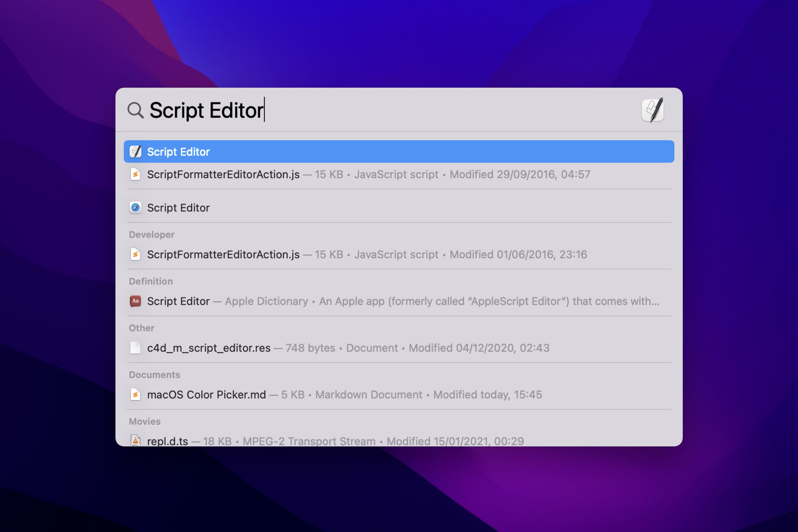Click the Other section header
798x532 pixels.
pos(142,328)
